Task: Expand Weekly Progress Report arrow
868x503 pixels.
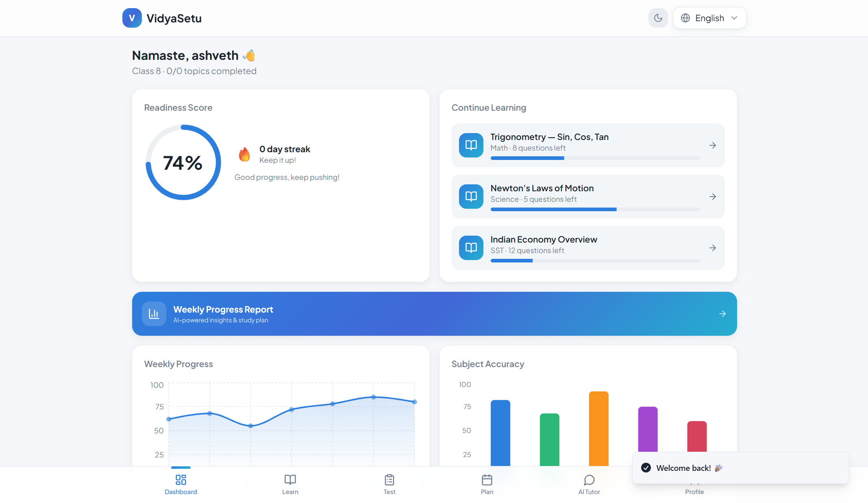Action: pos(722,313)
